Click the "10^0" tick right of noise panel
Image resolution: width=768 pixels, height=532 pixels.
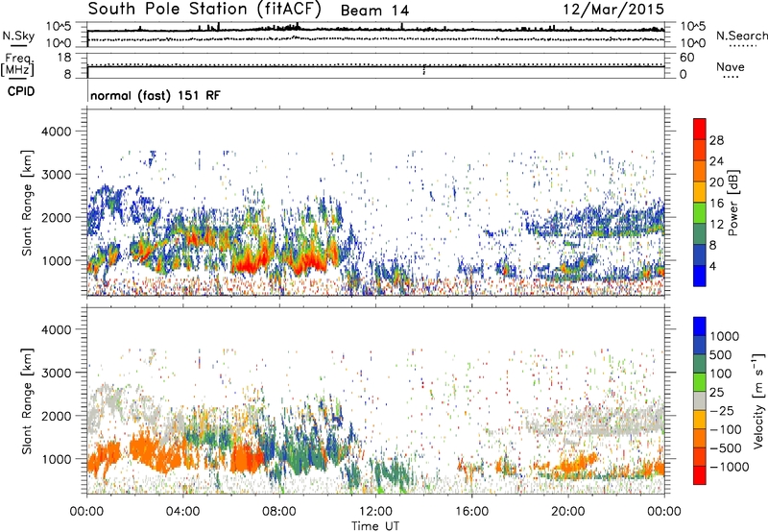coord(692,43)
